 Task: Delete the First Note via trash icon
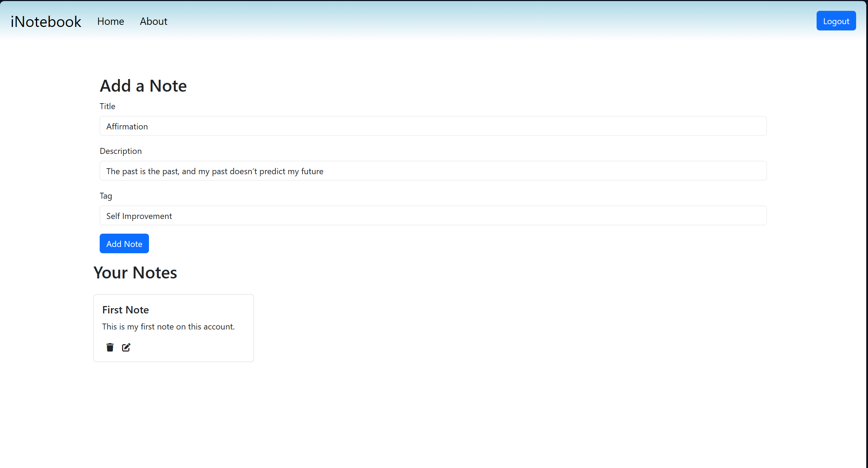point(110,347)
